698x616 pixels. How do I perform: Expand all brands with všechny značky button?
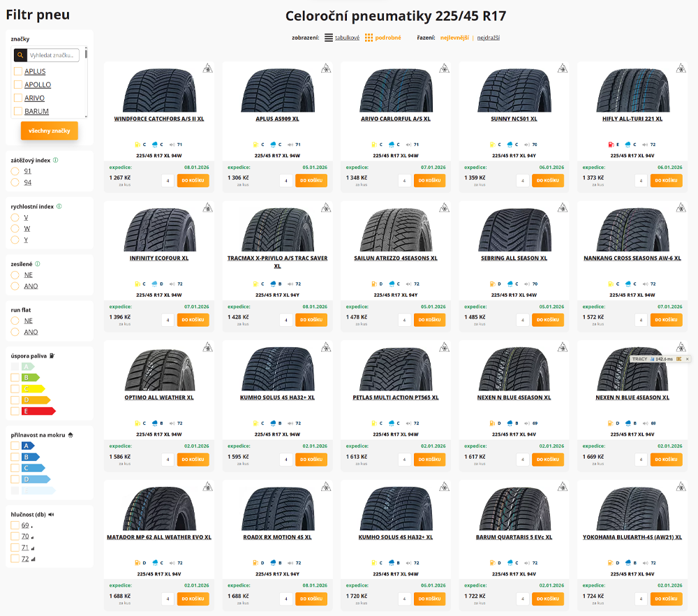point(50,131)
